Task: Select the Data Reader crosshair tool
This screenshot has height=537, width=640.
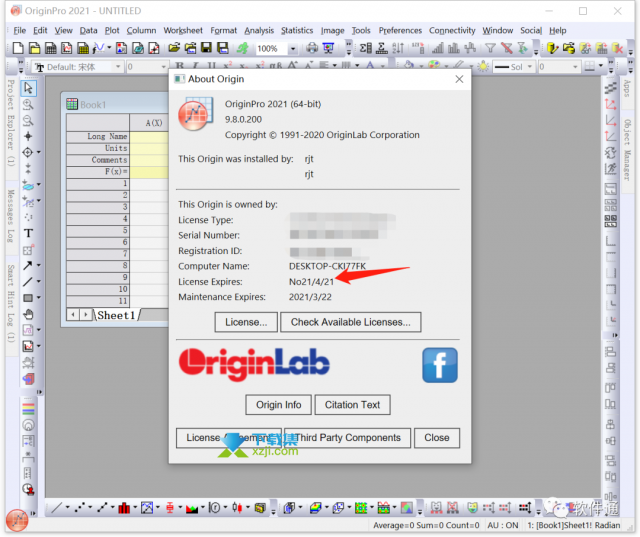Action: coord(27,153)
